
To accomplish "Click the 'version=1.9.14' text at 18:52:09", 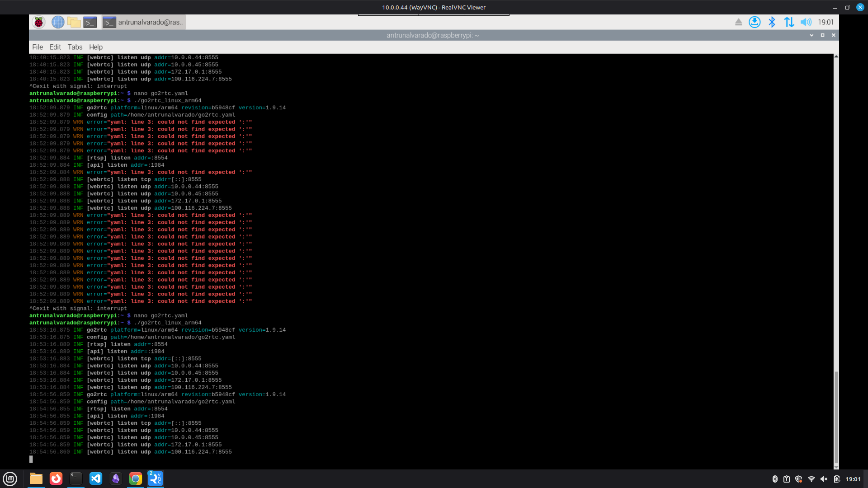I will tap(262, 108).
